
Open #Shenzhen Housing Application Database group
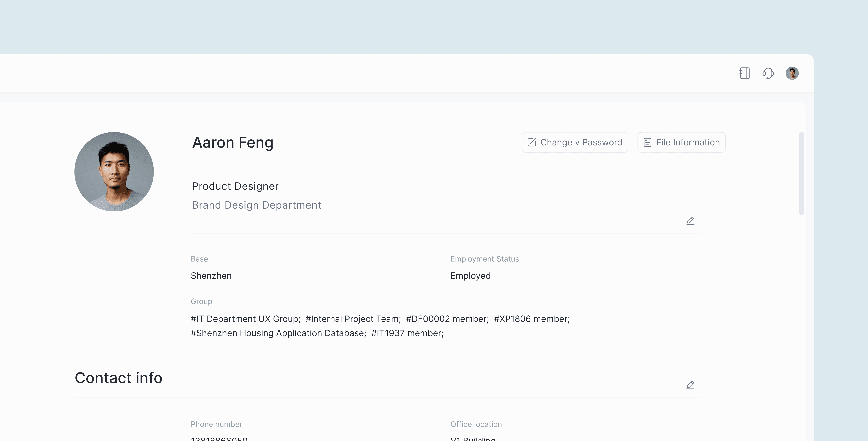(278, 333)
